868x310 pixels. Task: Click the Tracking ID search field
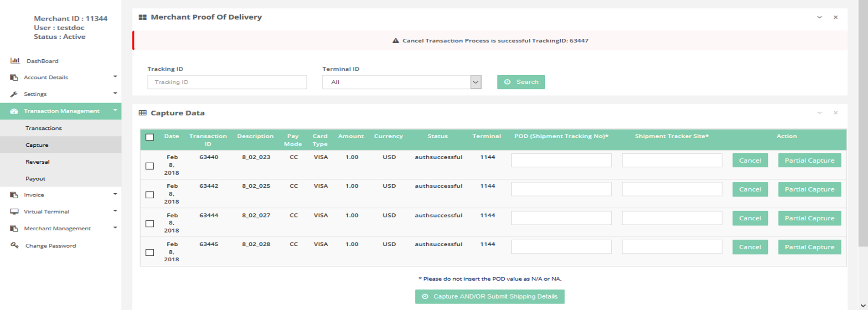coord(227,82)
